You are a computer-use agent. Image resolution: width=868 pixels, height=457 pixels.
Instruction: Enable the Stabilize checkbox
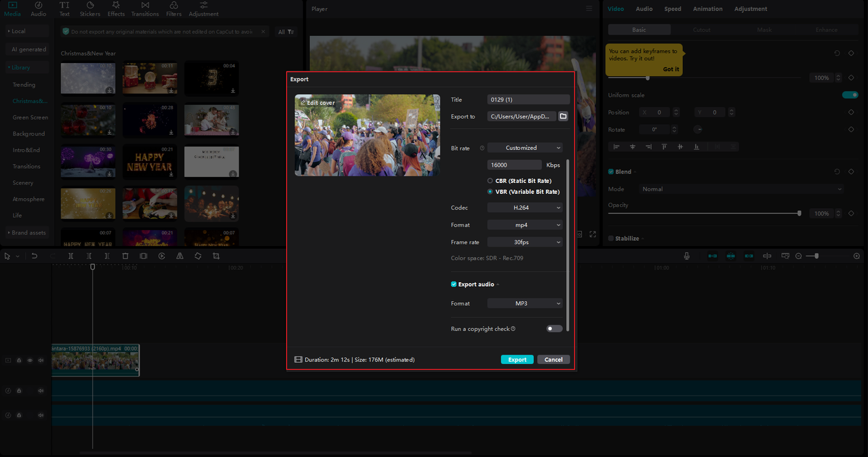click(611, 239)
